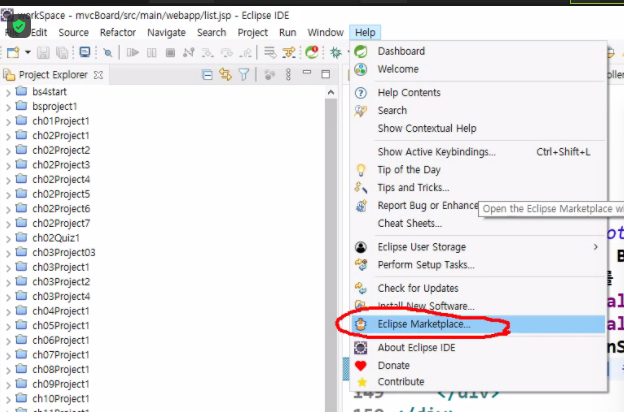This screenshot has height=412, width=624.
Task: Open the Search menu in menu bar
Action: (211, 32)
